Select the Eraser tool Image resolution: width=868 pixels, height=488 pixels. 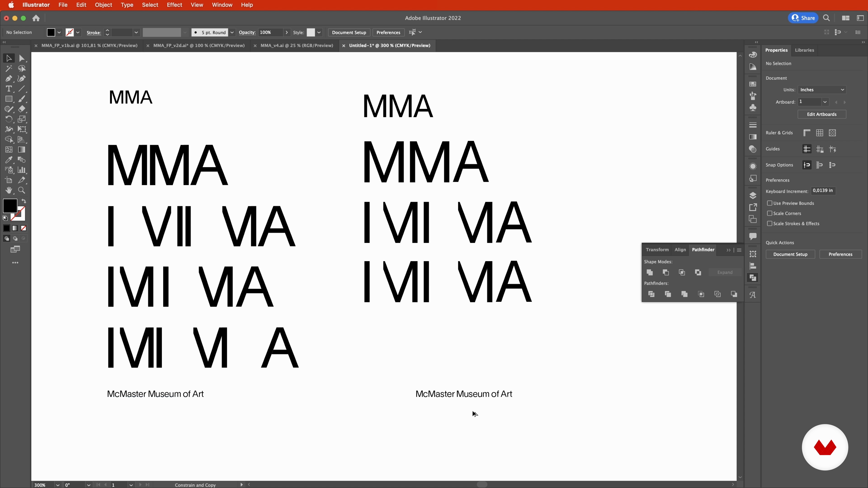pyautogui.click(x=22, y=109)
